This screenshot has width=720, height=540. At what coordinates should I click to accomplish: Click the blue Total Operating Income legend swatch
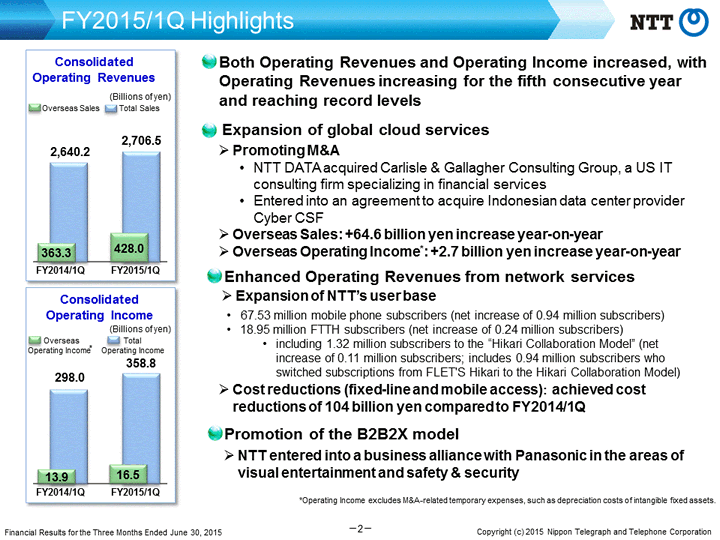pyautogui.click(x=113, y=340)
